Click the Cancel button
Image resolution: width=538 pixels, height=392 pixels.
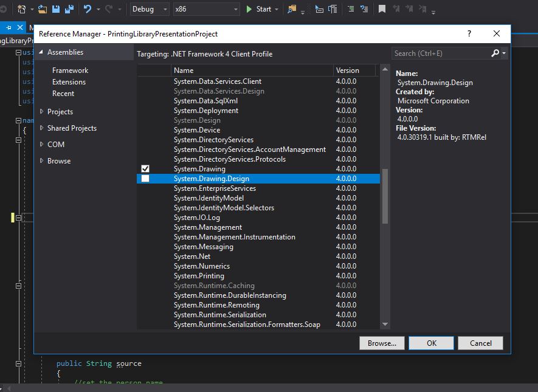click(480, 343)
